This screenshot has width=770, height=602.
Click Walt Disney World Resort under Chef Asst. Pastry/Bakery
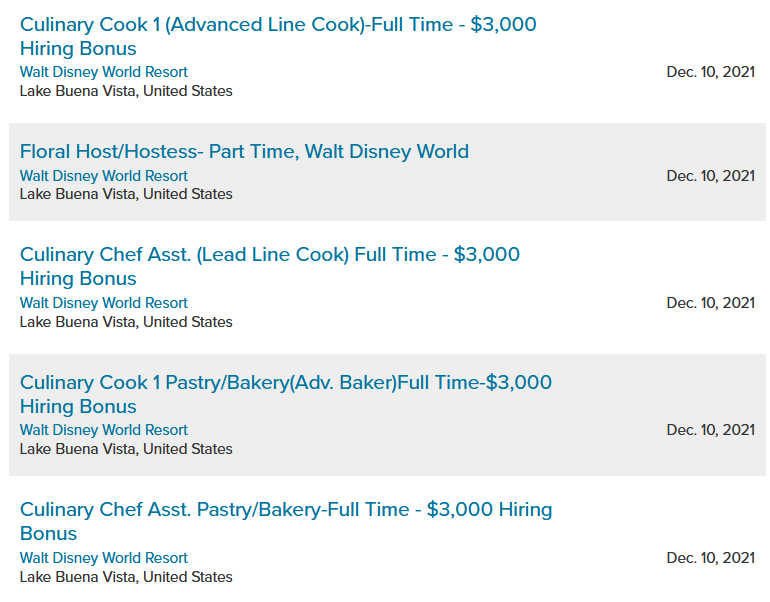pyautogui.click(x=104, y=558)
